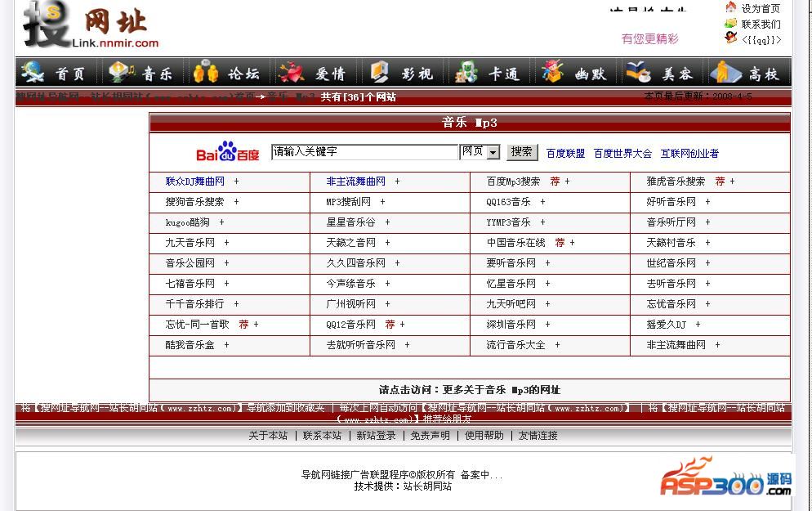
Task: Focus the 请输入关键字 search field
Action: point(365,152)
